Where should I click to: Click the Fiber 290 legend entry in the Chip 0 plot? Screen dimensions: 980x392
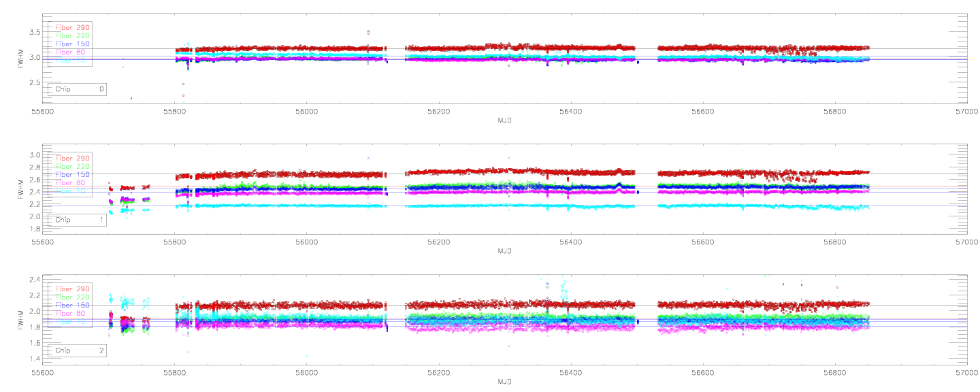72,27
